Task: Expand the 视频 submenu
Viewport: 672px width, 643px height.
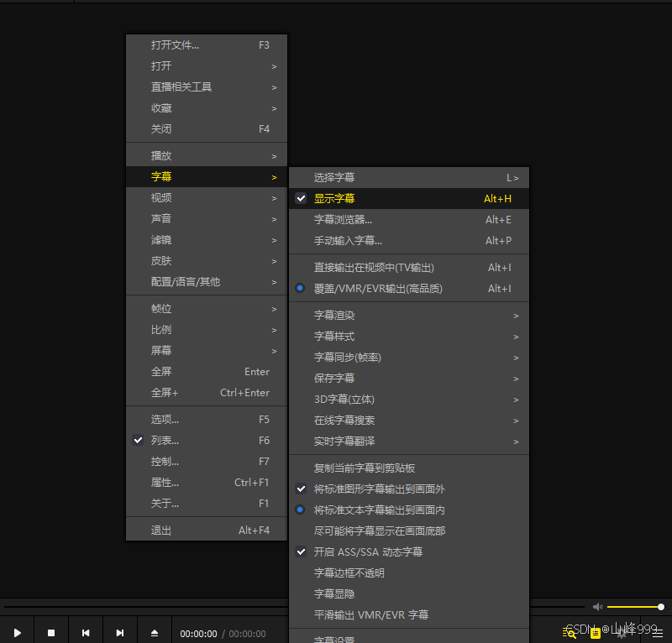Action: 207,198
